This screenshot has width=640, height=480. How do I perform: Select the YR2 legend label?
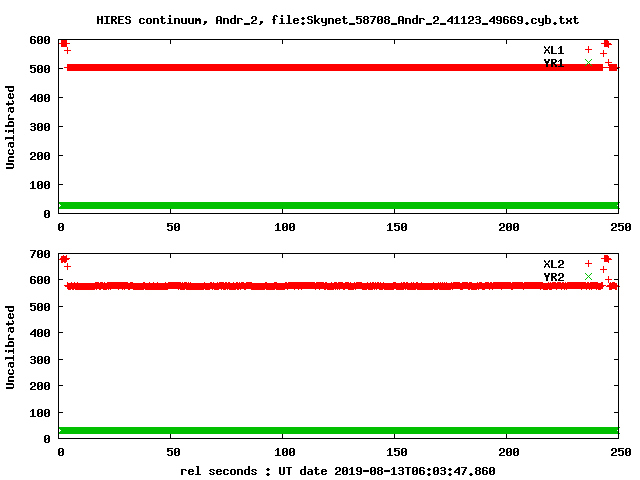(x=553, y=277)
